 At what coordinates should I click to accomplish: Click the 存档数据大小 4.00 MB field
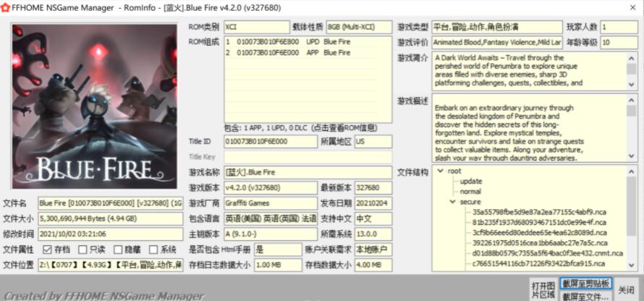[373, 265]
